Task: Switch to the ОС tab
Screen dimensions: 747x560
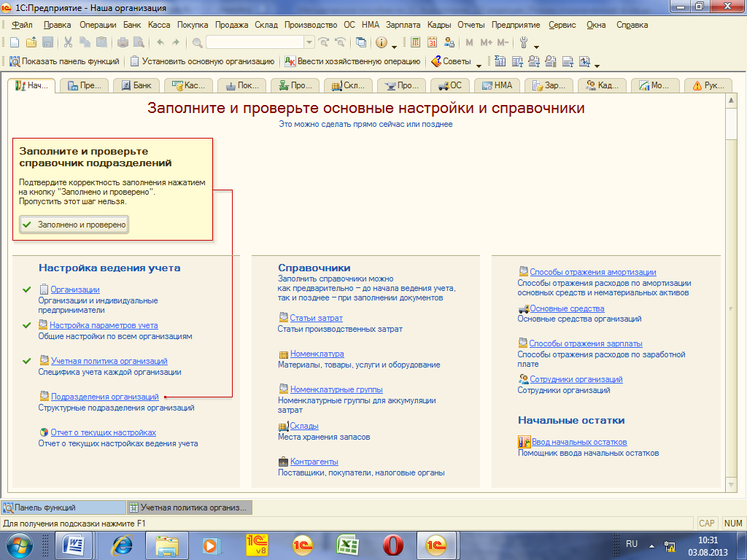Action: (449, 85)
